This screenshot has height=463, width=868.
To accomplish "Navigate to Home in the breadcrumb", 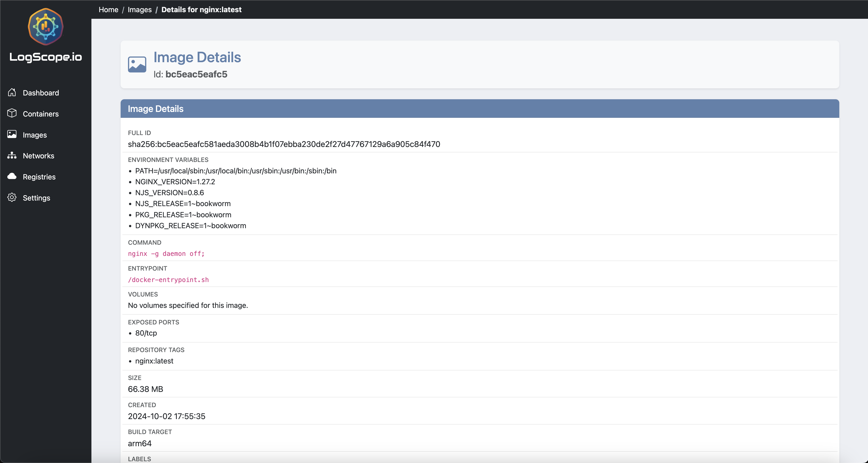I will 108,9.
